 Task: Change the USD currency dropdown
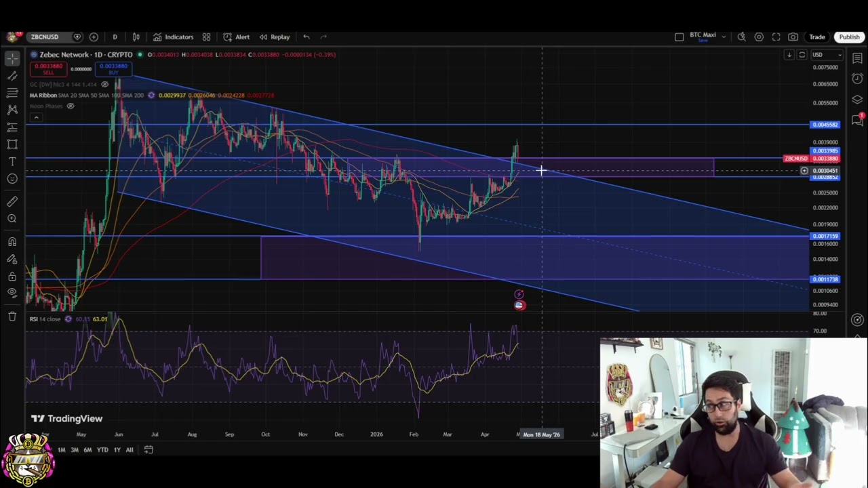pos(827,55)
